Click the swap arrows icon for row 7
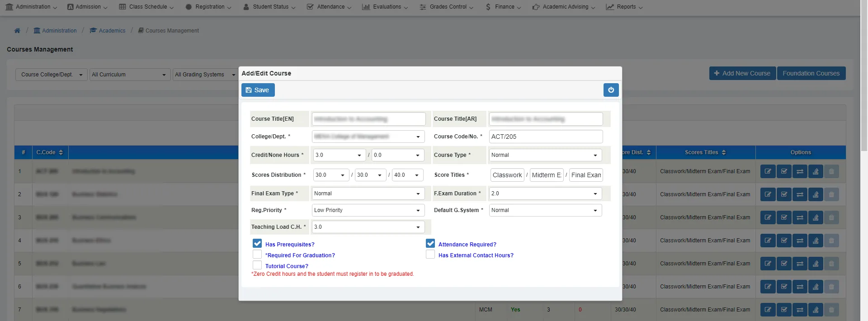Viewport: 868px width, 321px height. click(800, 310)
